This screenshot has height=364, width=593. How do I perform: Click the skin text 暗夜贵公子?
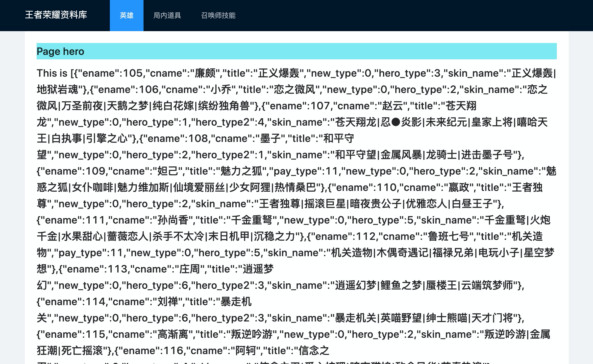tap(376, 204)
